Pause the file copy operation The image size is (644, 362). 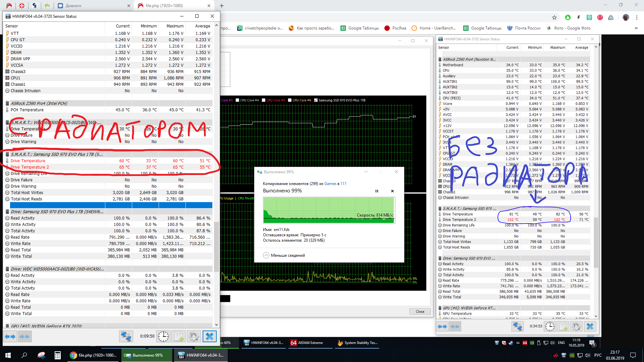[377, 191]
